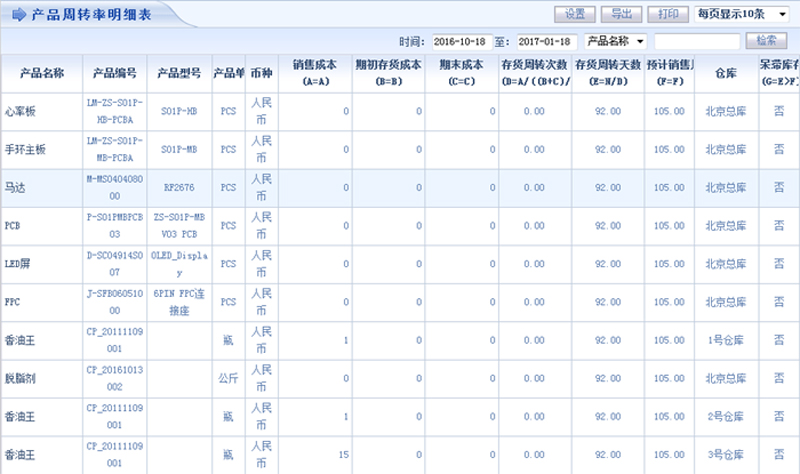Click the 导出 export button
Viewport: 800px width, 474px height.
[x=621, y=14]
